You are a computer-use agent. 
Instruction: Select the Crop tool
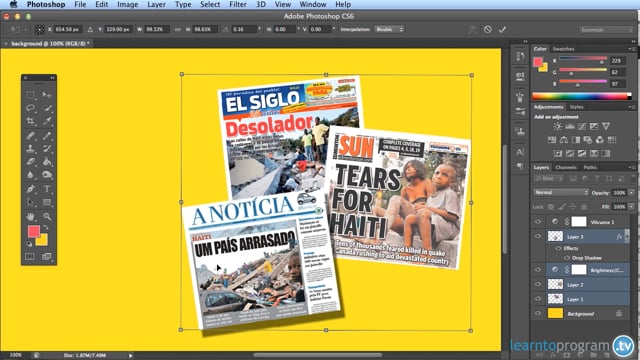click(31, 121)
